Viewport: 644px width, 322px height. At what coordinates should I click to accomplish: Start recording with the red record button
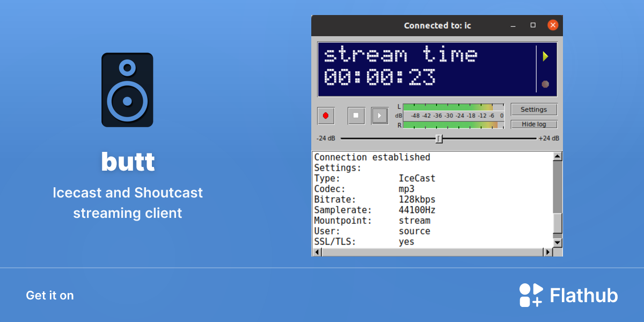click(x=326, y=115)
